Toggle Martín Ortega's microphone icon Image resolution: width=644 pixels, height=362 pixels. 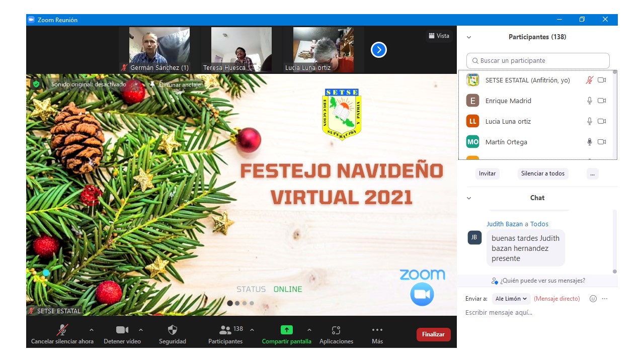coord(589,142)
